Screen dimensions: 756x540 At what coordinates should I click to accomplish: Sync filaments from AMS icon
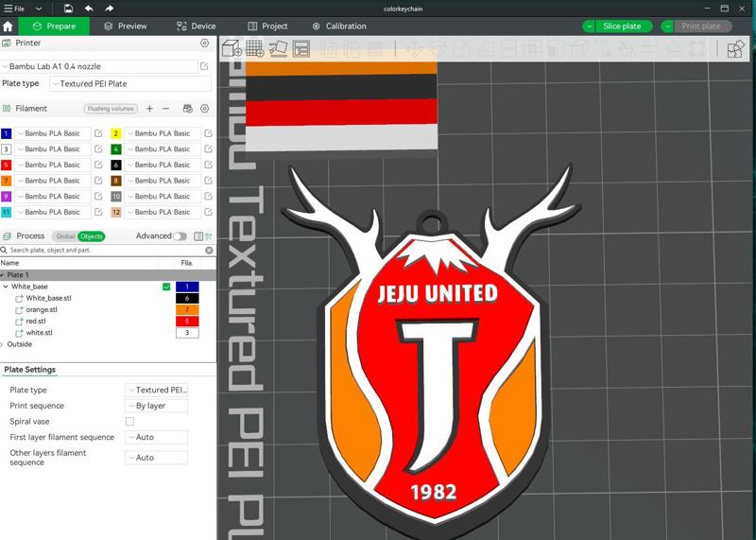point(187,109)
